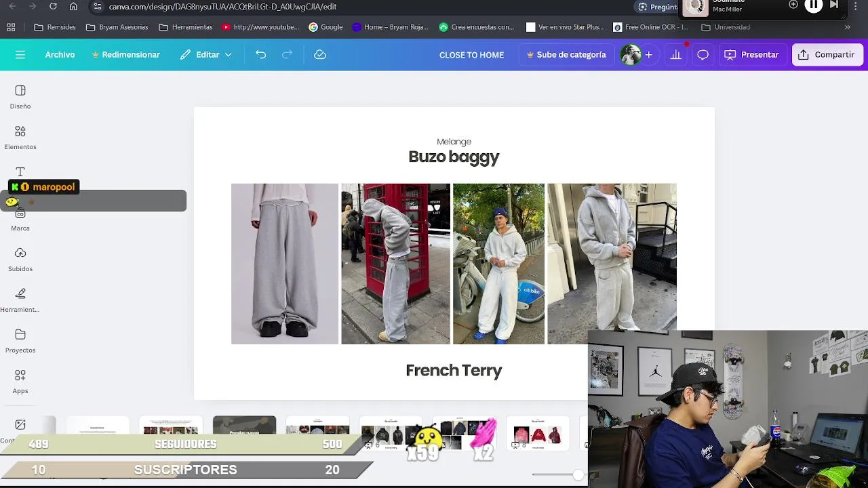Viewport: 868px width, 488px height.
Task: Open the Herramientas drawing panel
Action: tap(20, 300)
